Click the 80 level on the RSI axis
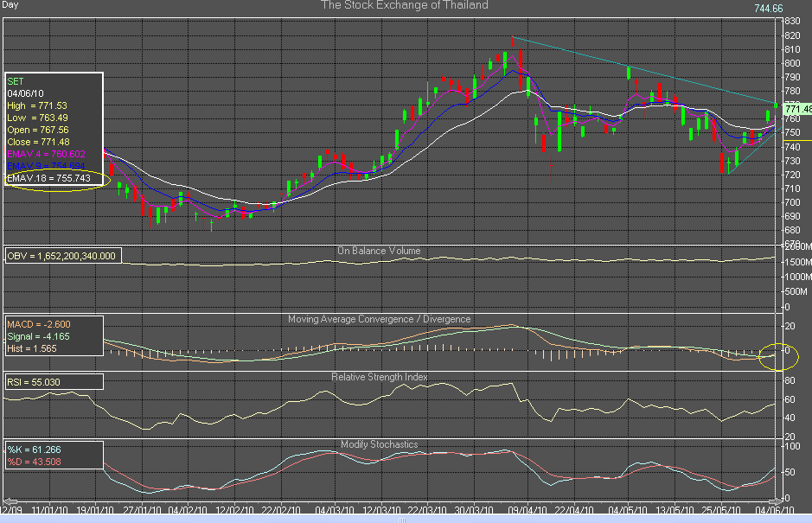The image size is (812, 523). [x=790, y=380]
